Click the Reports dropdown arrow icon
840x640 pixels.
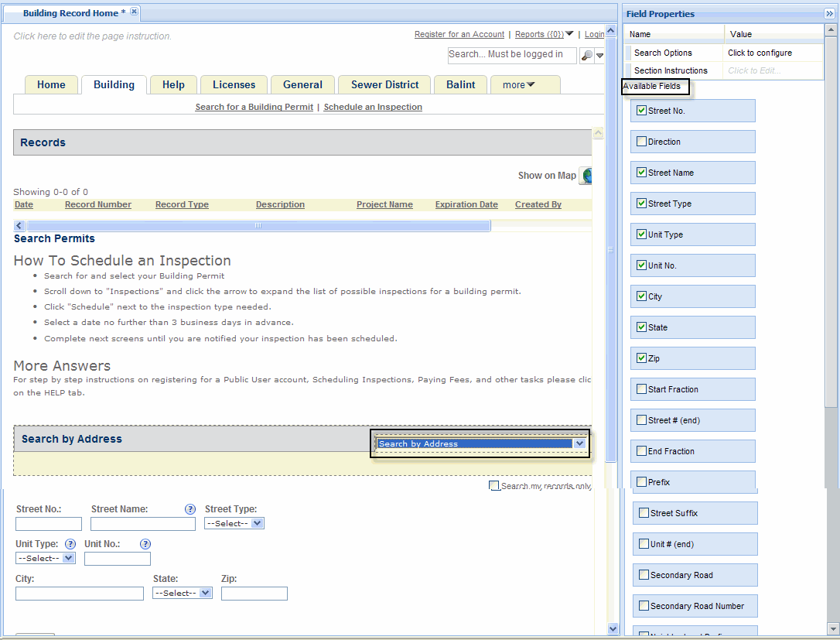click(x=570, y=34)
